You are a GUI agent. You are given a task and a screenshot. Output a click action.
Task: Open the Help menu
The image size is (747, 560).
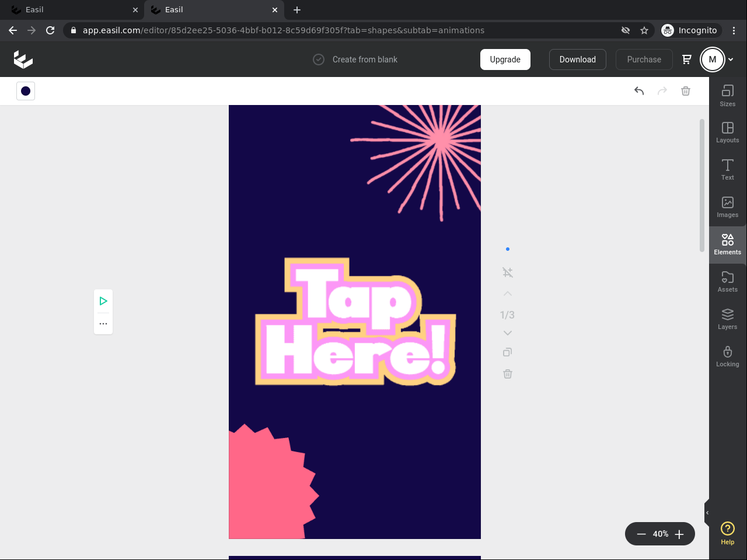[x=728, y=533]
